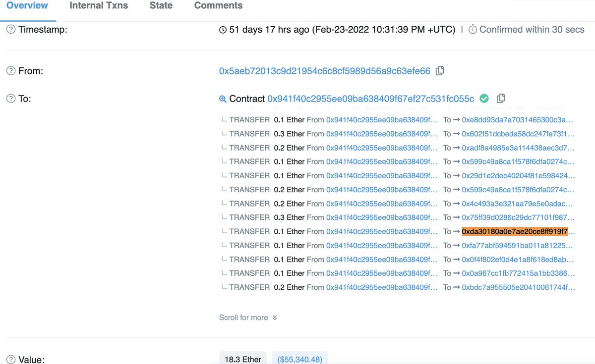Image resolution: width=595 pixels, height=364 pixels.
Task: Open From address in the 0xe8dd93da7a transfer row
Action: click(382, 120)
